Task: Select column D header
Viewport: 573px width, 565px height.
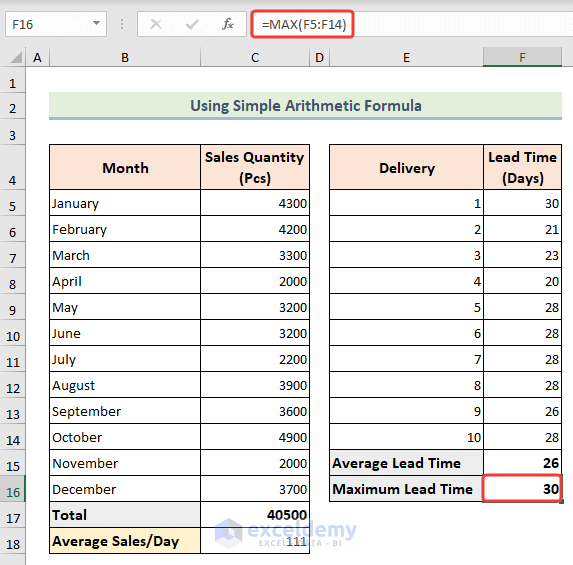Action: [319, 57]
